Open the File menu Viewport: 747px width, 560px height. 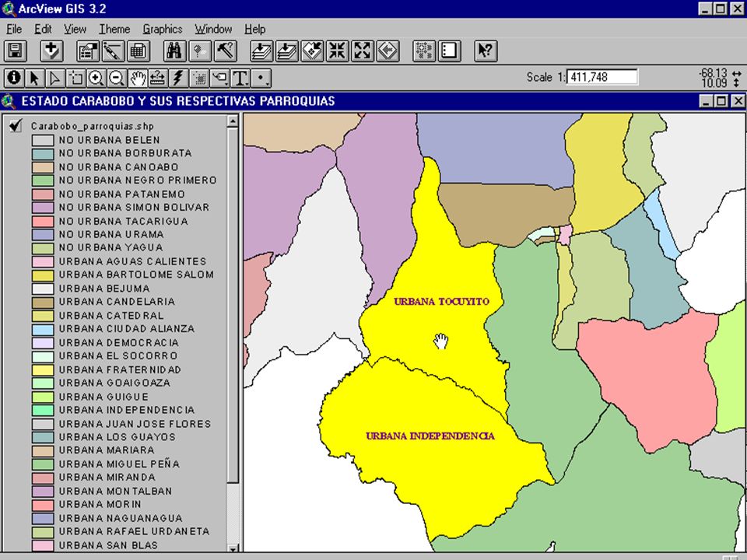[x=14, y=29]
